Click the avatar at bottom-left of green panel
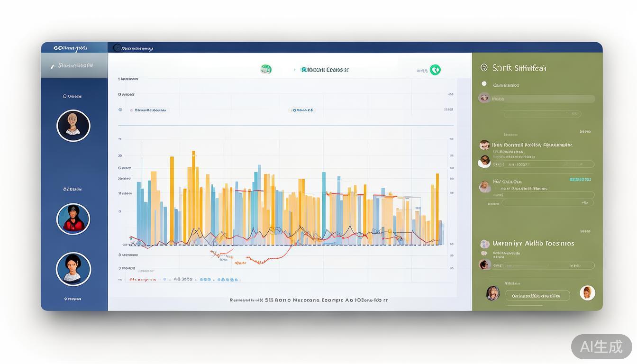Viewport: 637px width, 364px height. tap(493, 293)
